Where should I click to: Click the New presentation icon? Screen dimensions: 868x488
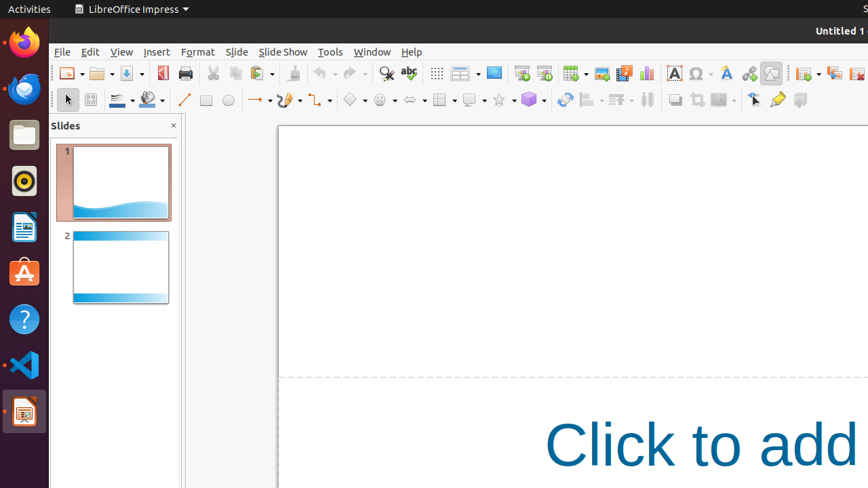tap(67, 73)
